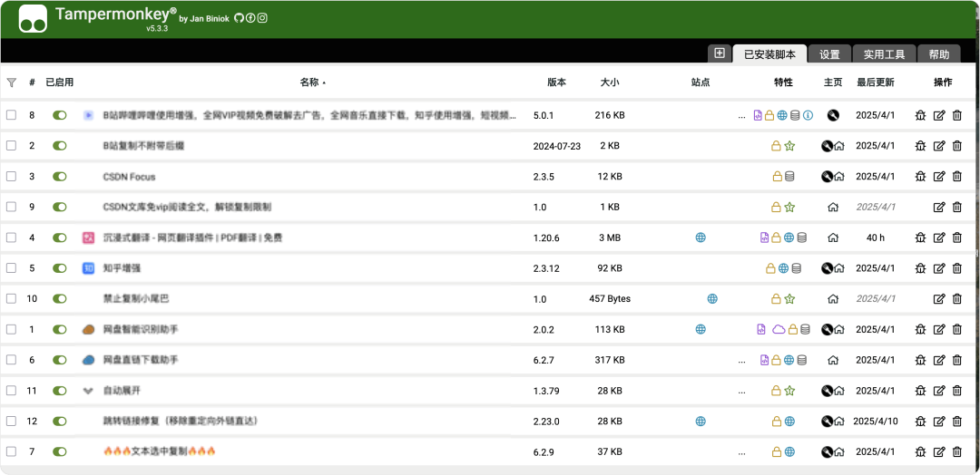The image size is (980, 475).
Task: Click site globe icon for 沉浸式翻译
Action: click(701, 237)
